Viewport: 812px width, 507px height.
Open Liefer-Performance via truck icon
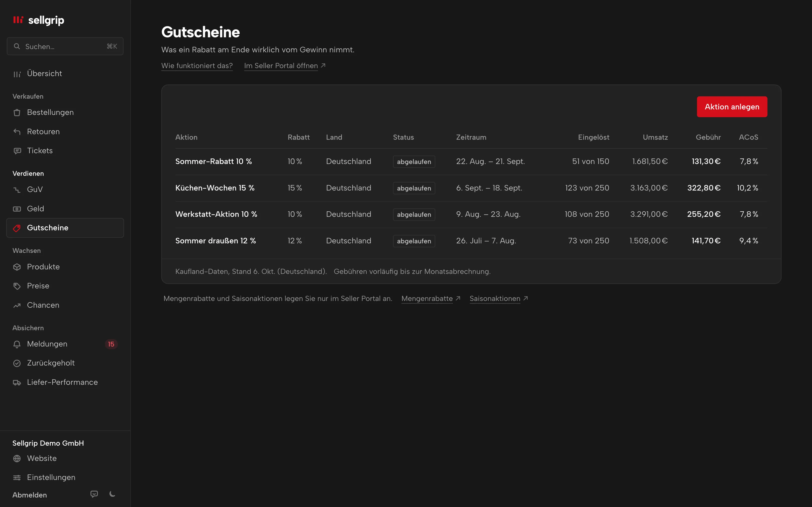[x=17, y=383]
